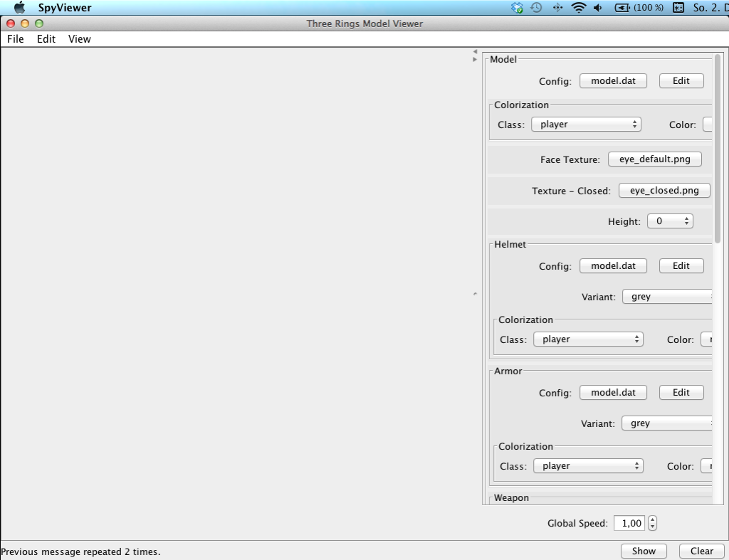Click the Global Speed value field
This screenshot has height=560, width=729.
coord(629,524)
